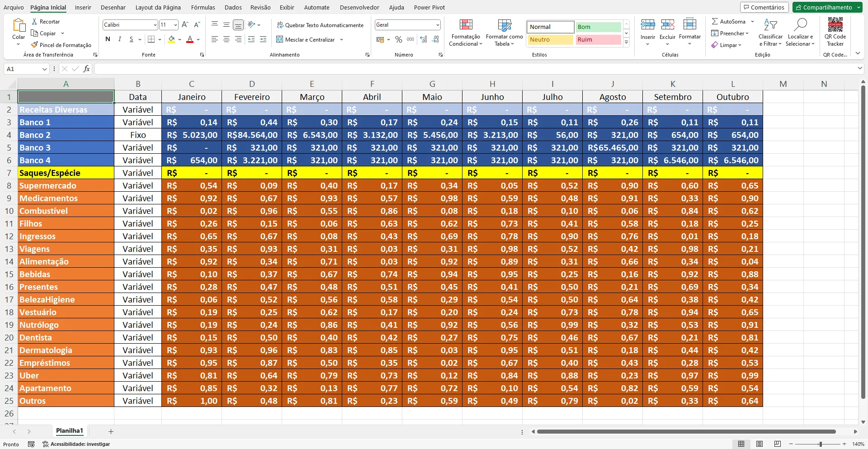Open the Name Box dropdown arrow
Viewport: 868px width, 449px height.
coord(44,69)
